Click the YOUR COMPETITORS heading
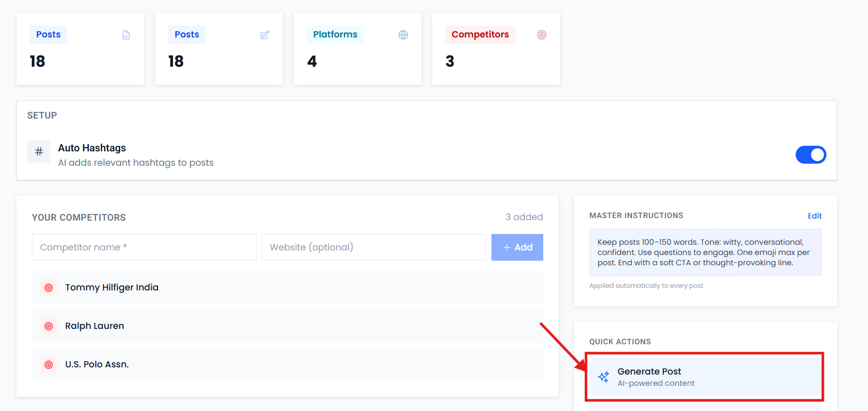 tap(78, 218)
